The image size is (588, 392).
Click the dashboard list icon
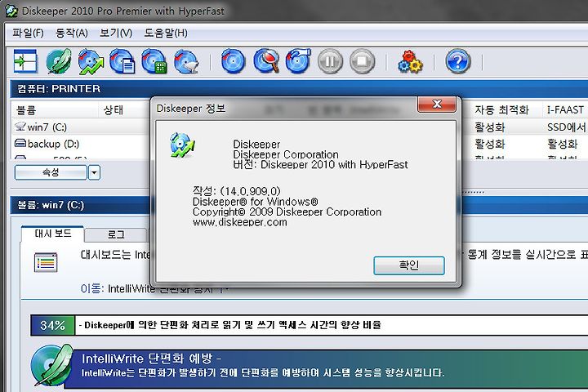(46, 262)
